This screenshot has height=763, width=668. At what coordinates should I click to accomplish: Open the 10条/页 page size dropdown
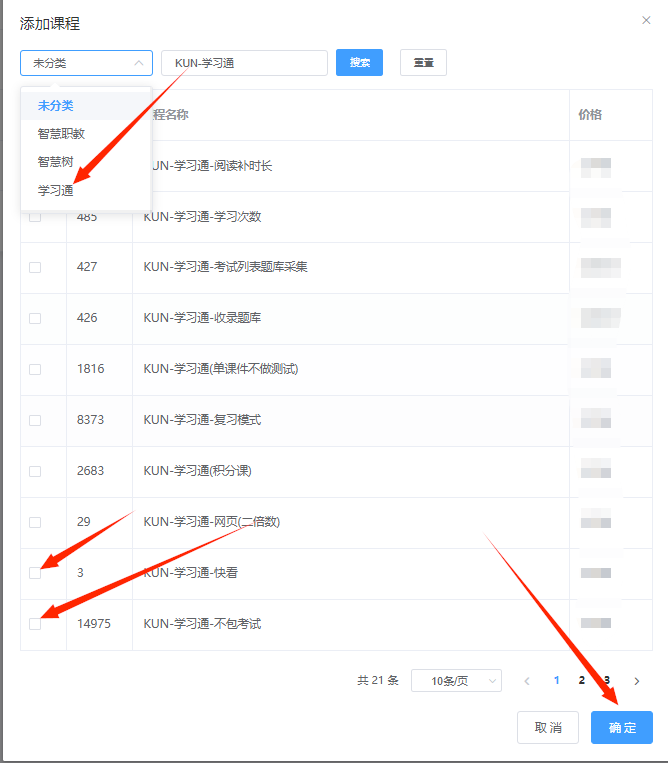[x=456, y=681]
